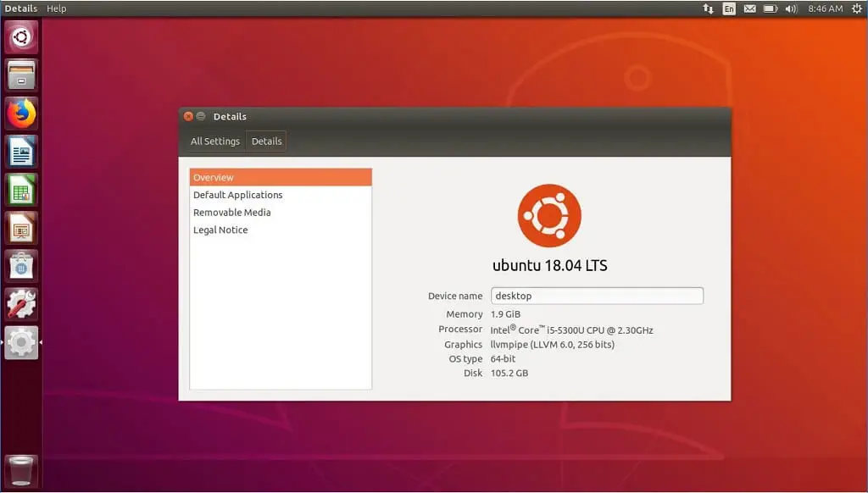Click the Memory value 1.9 GiB

click(x=505, y=314)
